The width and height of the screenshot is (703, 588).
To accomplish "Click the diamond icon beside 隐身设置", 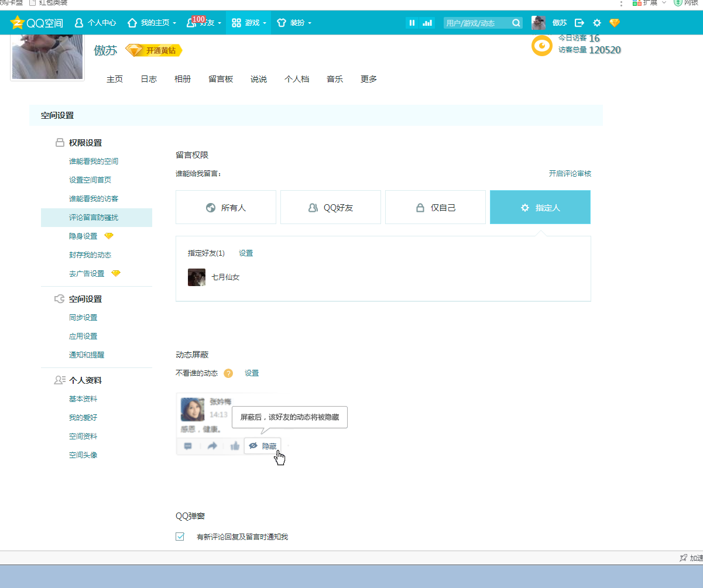I will 109,236.
